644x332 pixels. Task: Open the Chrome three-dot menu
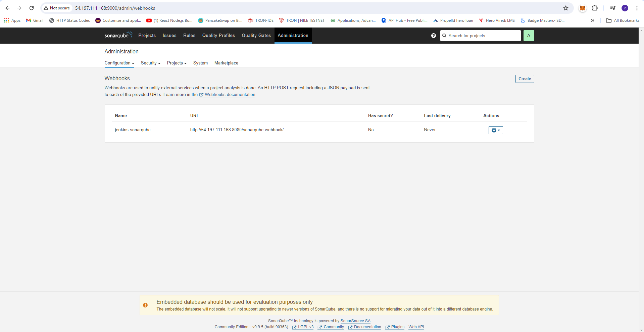coord(637,8)
